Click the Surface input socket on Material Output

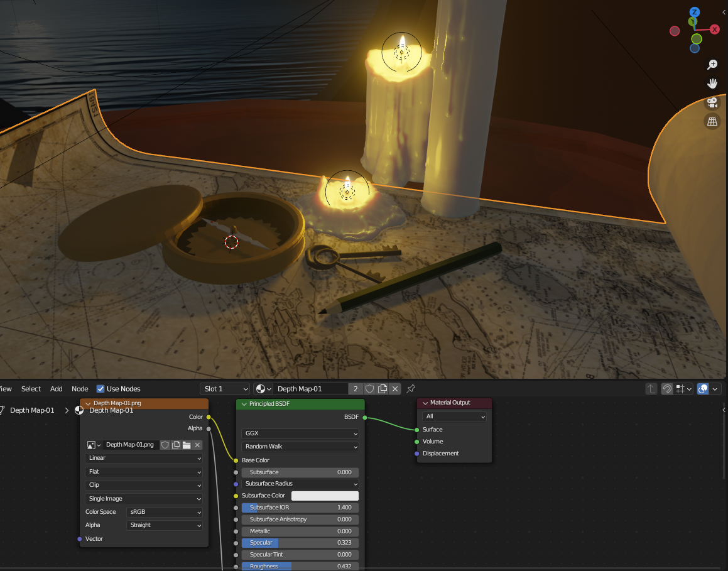pyautogui.click(x=417, y=430)
